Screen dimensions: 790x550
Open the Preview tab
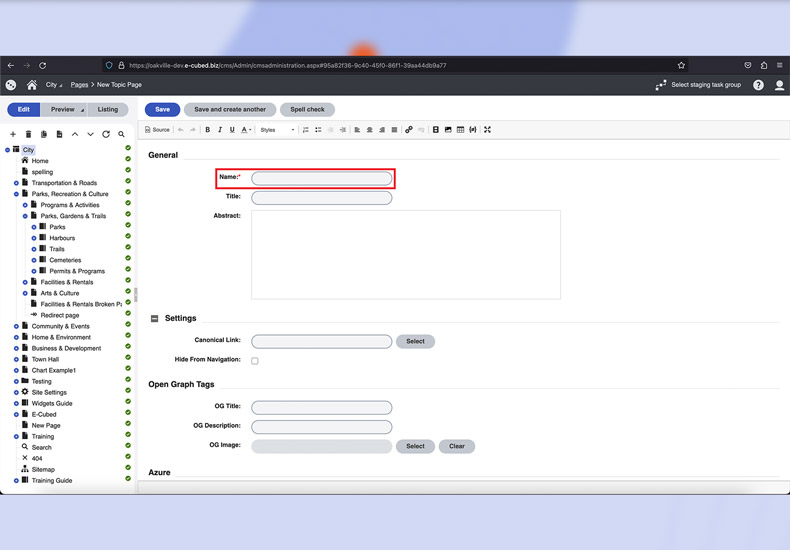pyautogui.click(x=63, y=110)
